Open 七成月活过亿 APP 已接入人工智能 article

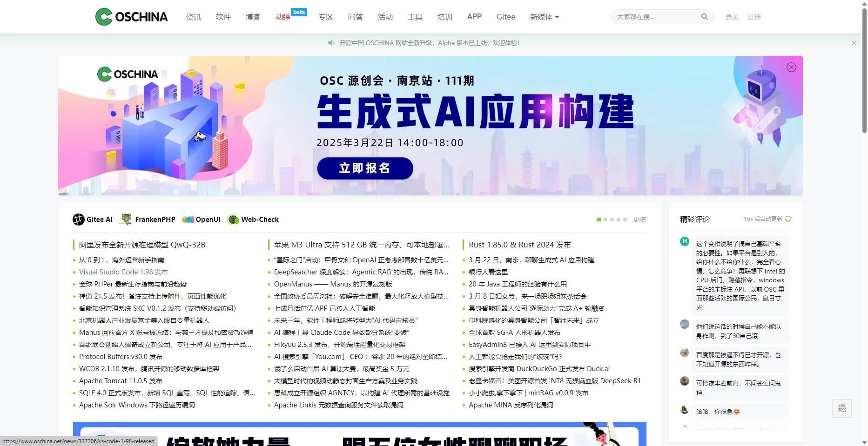(324, 308)
